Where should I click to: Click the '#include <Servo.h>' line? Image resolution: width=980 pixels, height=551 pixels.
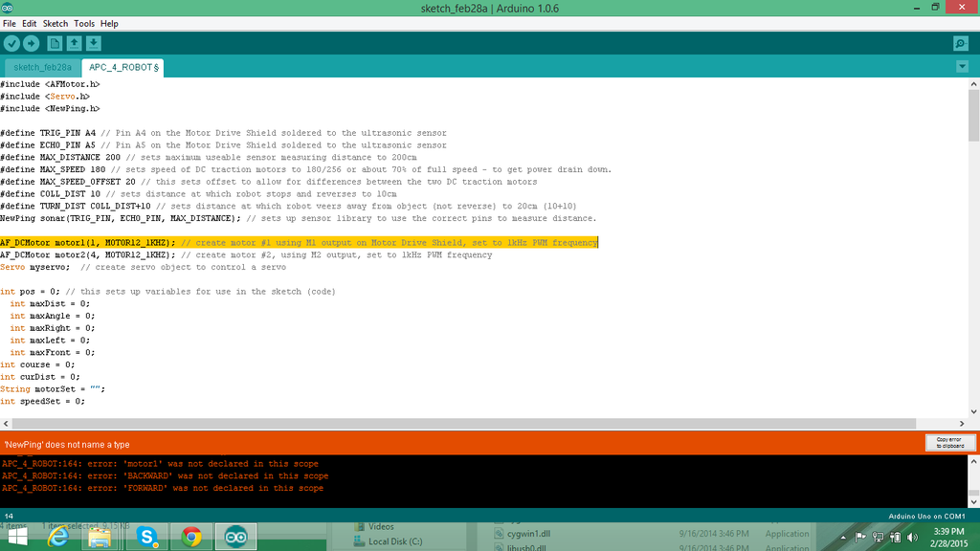45,97
